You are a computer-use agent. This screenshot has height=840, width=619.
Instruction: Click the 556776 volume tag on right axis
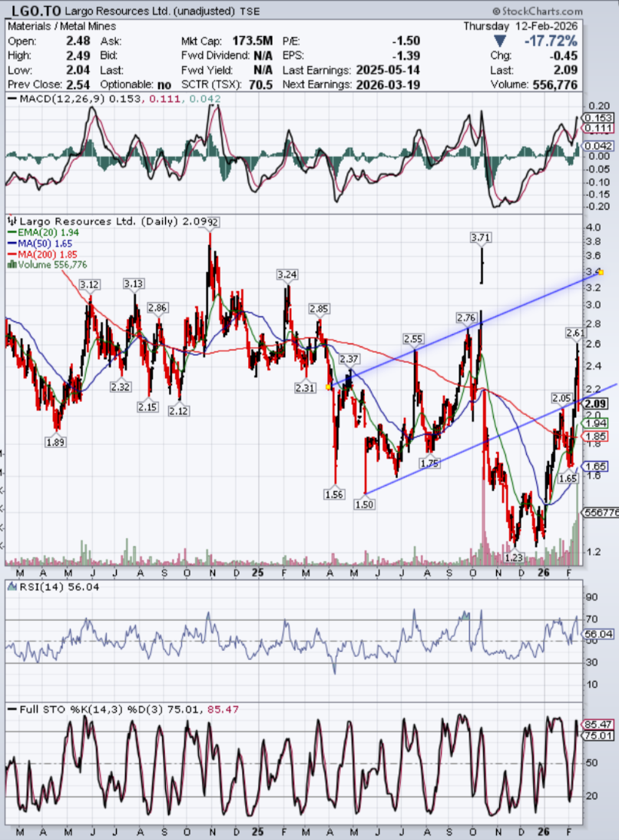(x=601, y=513)
